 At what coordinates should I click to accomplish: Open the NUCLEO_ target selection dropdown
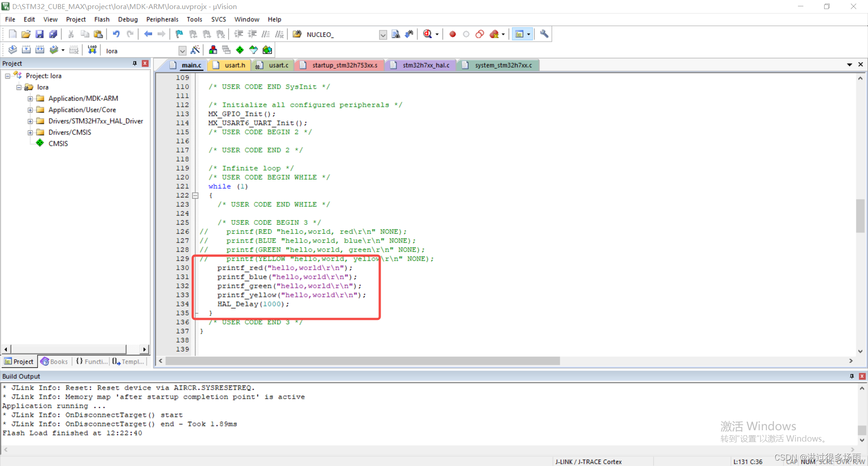[383, 34]
